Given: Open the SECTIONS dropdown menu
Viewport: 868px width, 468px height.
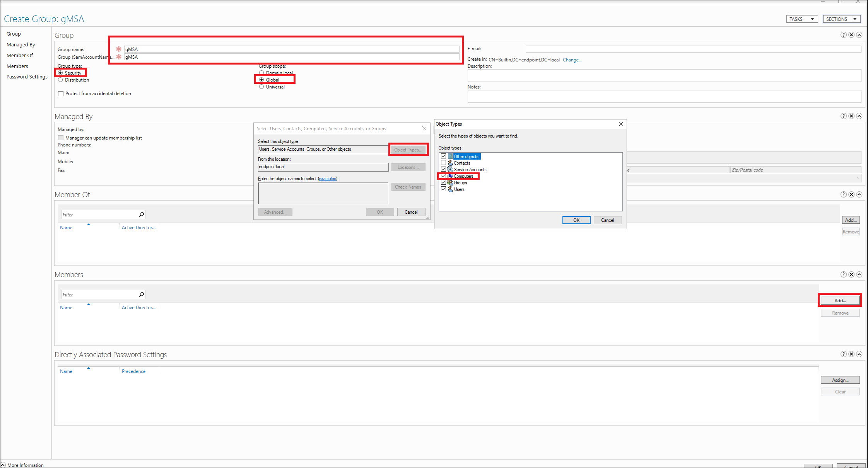Looking at the screenshot, I should (x=841, y=19).
